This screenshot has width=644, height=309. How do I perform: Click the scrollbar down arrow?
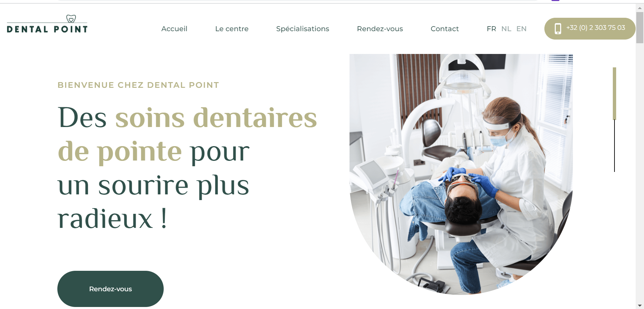click(640, 305)
